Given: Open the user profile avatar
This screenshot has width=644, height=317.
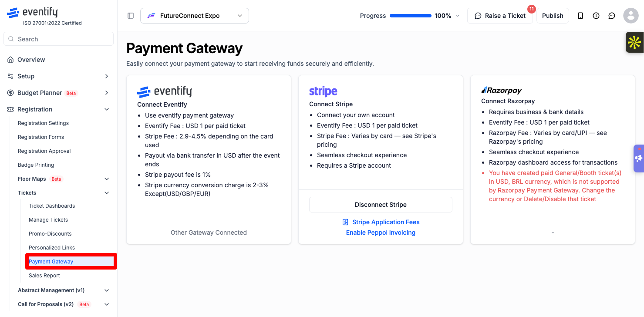Looking at the screenshot, I should pos(631,16).
